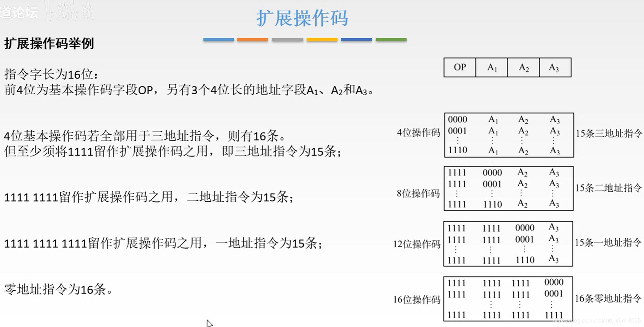Click the slide title 扩展操作码
Screen dimensions: 644x327
tap(302, 18)
